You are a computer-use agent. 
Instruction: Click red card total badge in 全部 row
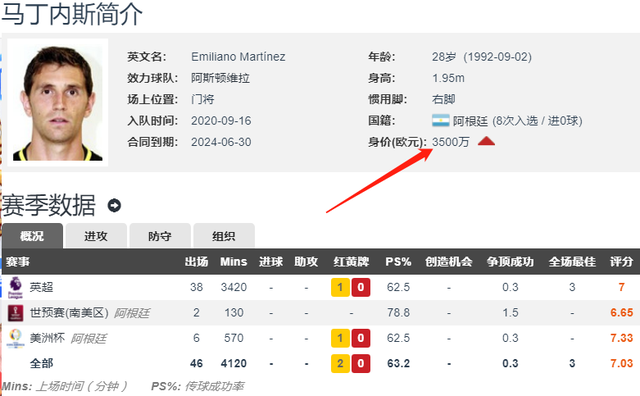tap(360, 363)
